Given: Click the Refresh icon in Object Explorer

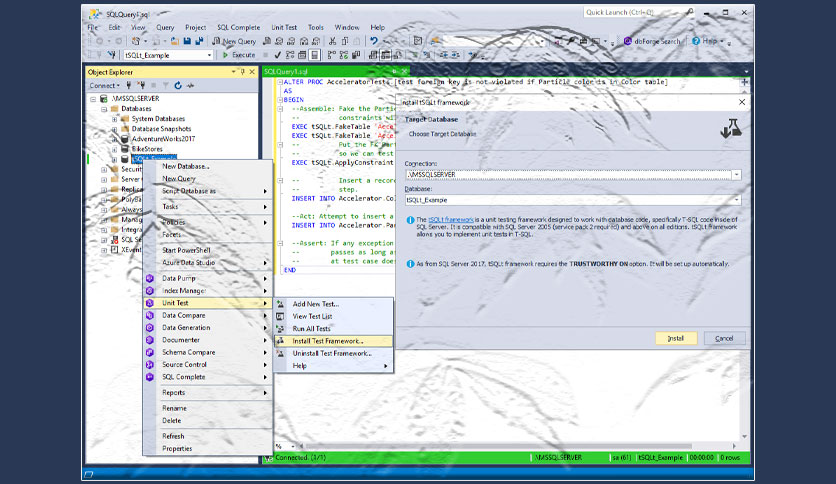Looking at the screenshot, I should click(178, 85).
